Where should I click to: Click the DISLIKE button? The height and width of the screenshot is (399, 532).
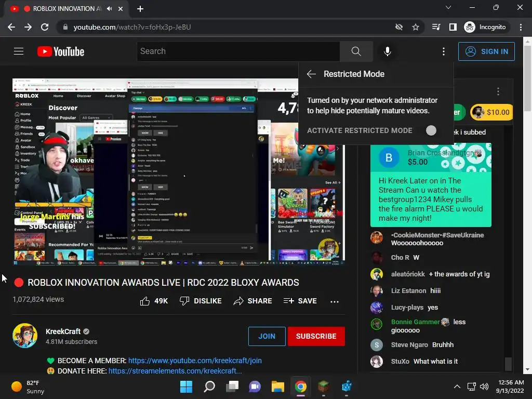(x=201, y=301)
